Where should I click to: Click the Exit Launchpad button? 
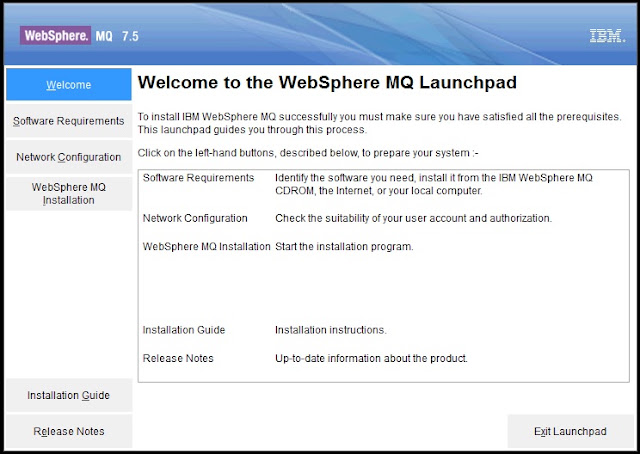(570, 431)
